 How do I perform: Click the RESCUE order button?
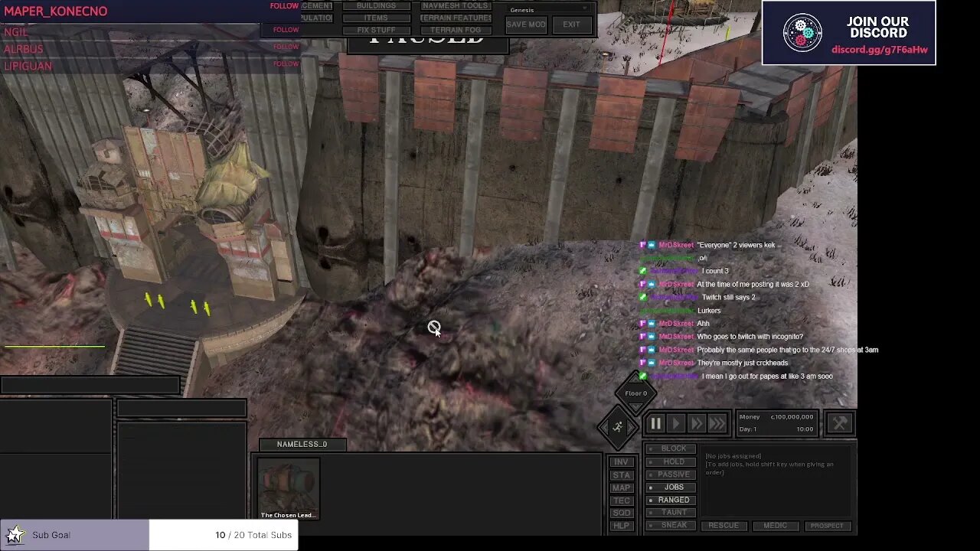(x=724, y=526)
